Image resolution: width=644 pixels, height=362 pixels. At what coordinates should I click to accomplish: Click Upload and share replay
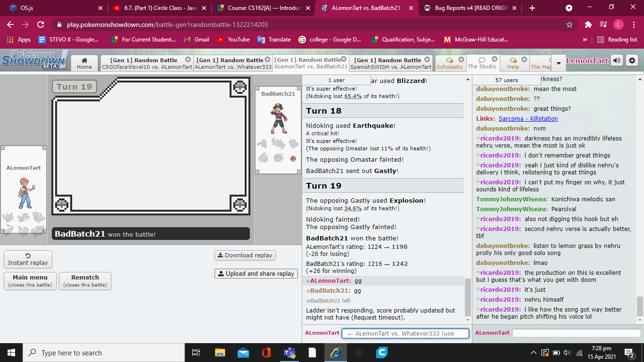[x=256, y=273]
